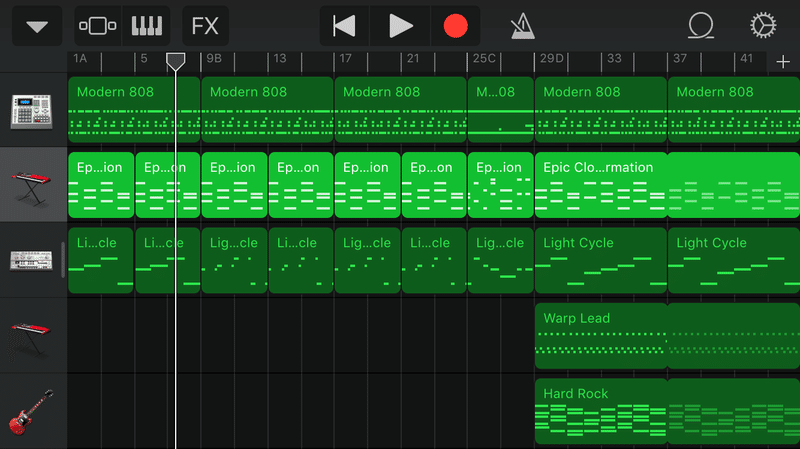Viewport: 800px width, 449px height.
Task: Select Modern 808 region starting at bar 29D
Action: click(601, 110)
